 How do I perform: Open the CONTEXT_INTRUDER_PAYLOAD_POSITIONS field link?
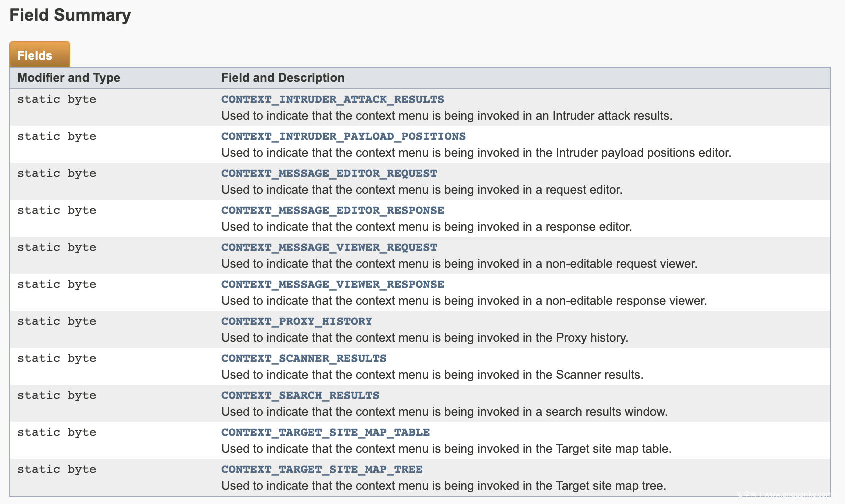pyautogui.click(x=343, y=136)
